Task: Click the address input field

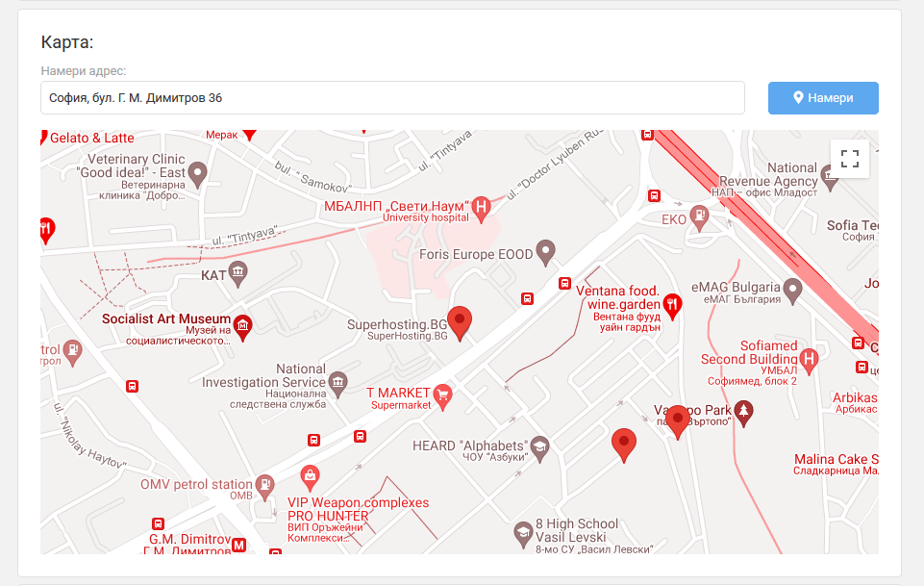Action: (392, 98)
